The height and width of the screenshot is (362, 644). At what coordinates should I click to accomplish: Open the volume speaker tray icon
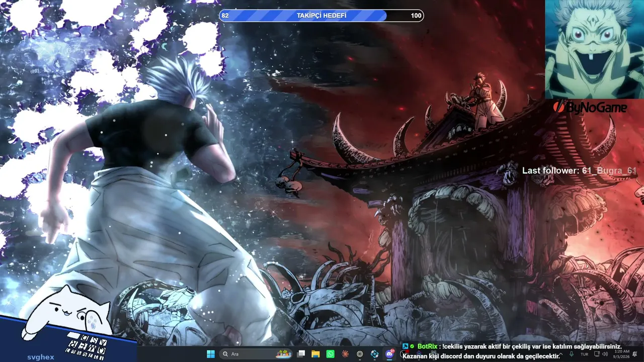[605, 354]
